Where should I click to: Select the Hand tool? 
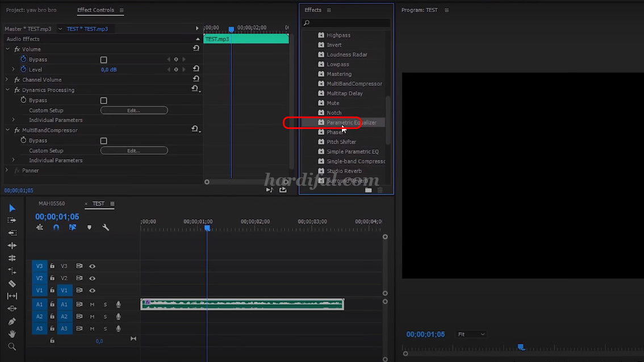point(12,334)
